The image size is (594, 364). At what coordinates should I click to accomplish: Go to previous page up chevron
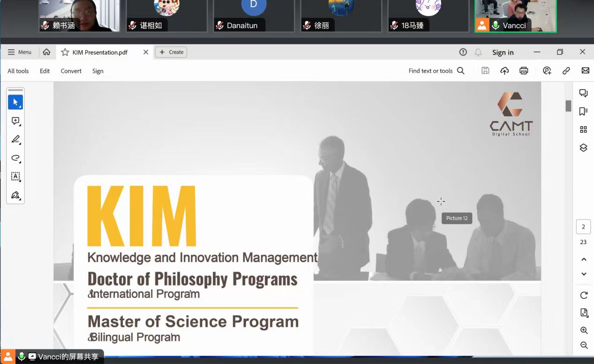(584, 259)
